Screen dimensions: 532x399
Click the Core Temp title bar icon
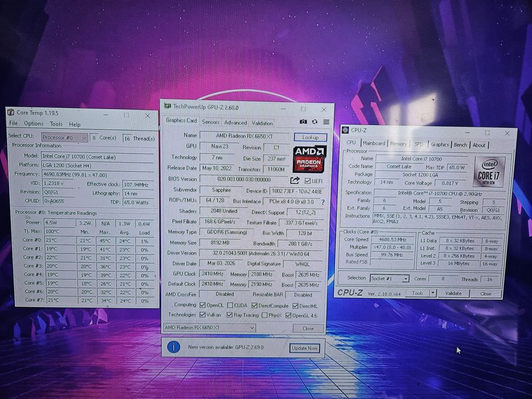click(x=11, y=112)
